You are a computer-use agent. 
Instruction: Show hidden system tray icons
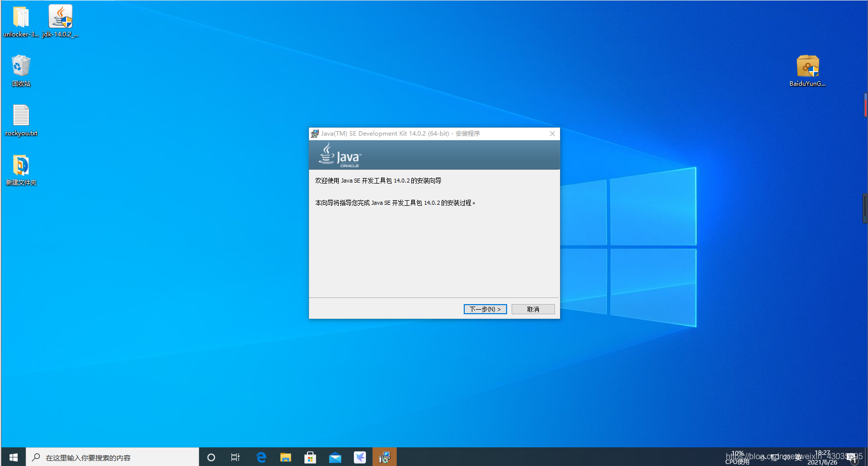click(763, 457)
